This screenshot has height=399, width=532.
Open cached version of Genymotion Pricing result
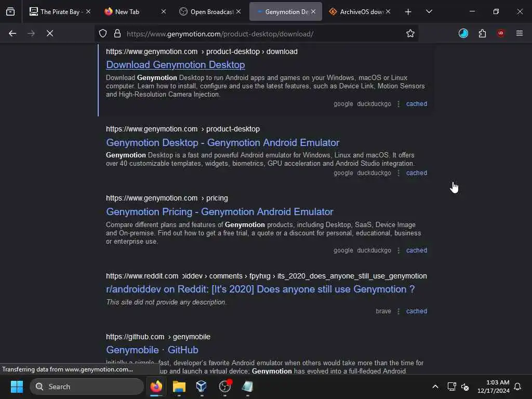417,250
